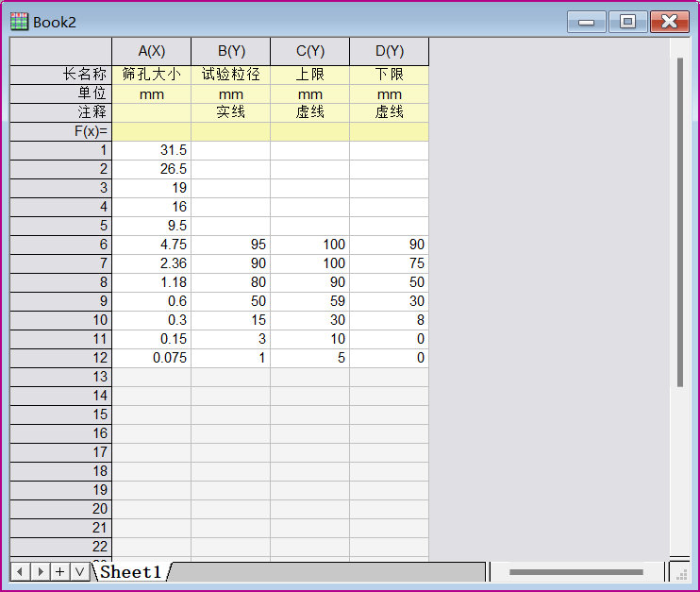Open the sheet list dropdown arrow
The height and width of the screenshot is (592, 700).
(79, 571)
